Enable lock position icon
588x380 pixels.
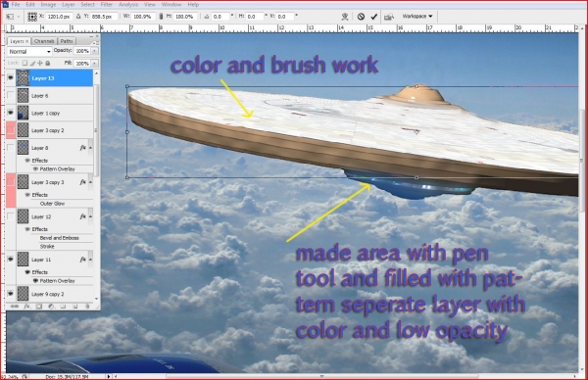[40, 63]
